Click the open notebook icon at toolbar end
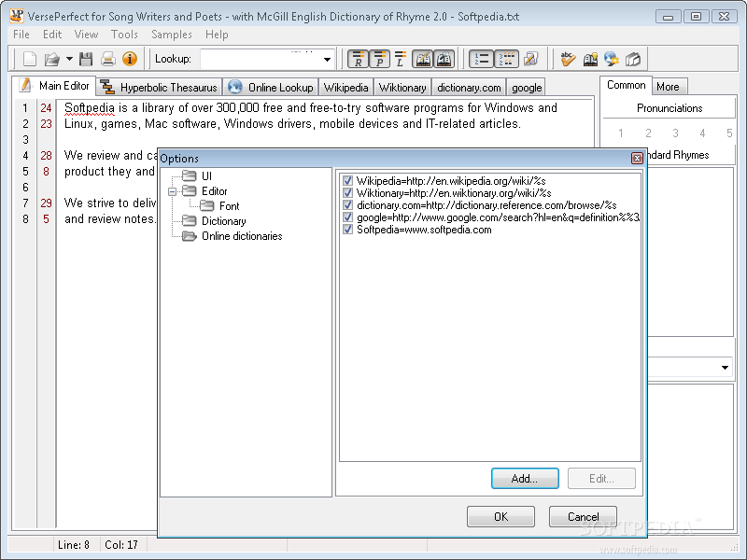 point(633,59)
